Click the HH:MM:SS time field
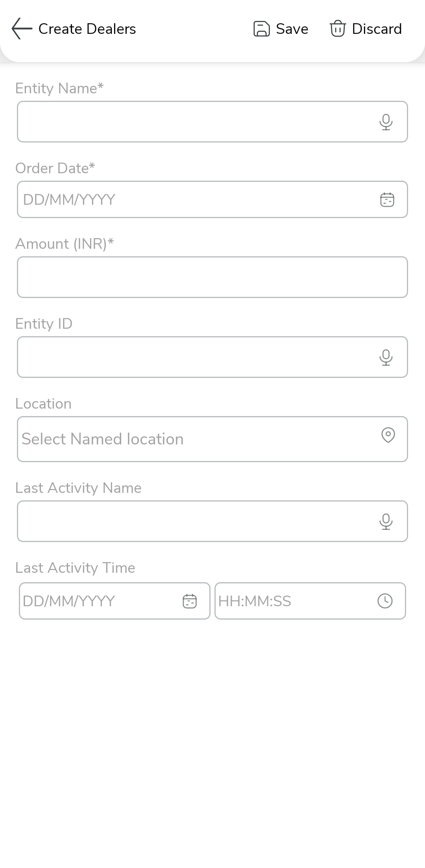This screenshot has height=868, width=425. 291,601
